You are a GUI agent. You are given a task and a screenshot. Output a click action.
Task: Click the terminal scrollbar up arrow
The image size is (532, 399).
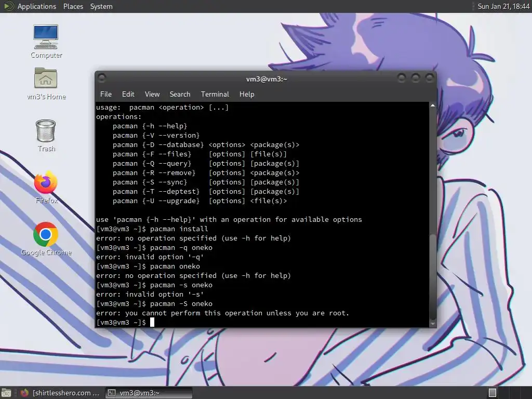[x=433, y=106]
